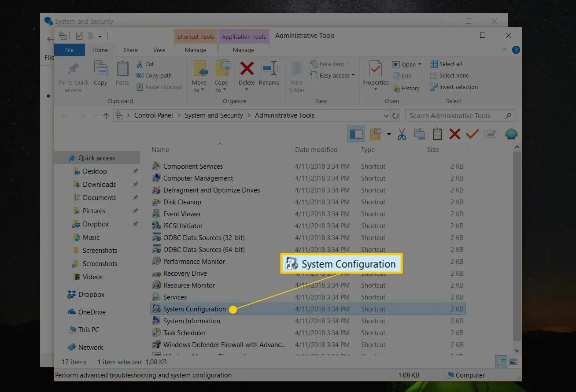Switch to details view icon in status bar
576x392 pixels.
click(x=501, y=362)
